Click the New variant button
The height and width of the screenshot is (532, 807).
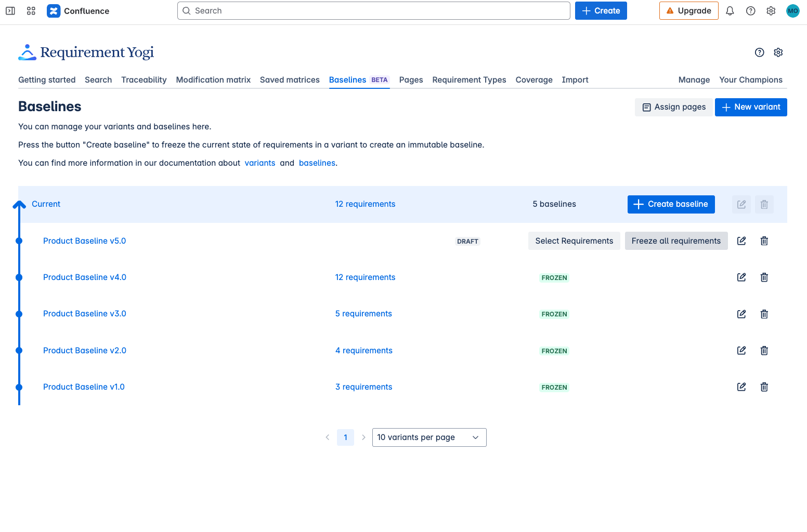tap(751, 107)
